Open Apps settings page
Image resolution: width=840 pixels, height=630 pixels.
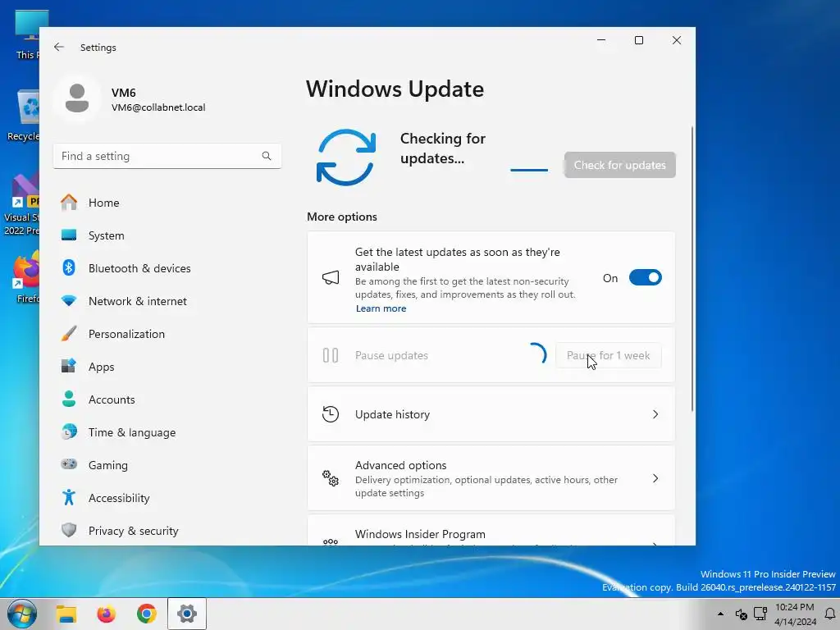click(x=167, y=367)
